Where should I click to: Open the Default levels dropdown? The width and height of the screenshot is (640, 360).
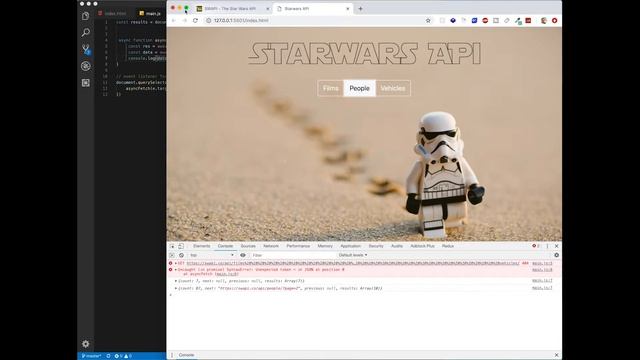pyautogui.click(x=353, y=255)
